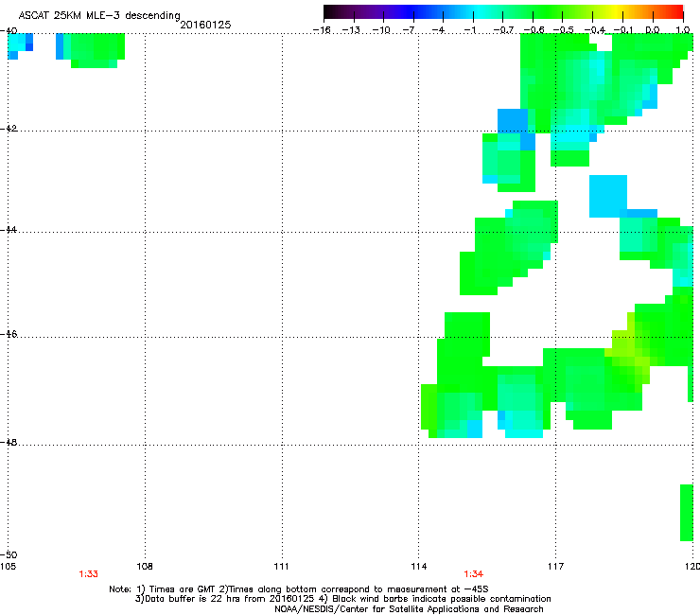Click the NOAA/NESDIS credit line

pos(409,609)
